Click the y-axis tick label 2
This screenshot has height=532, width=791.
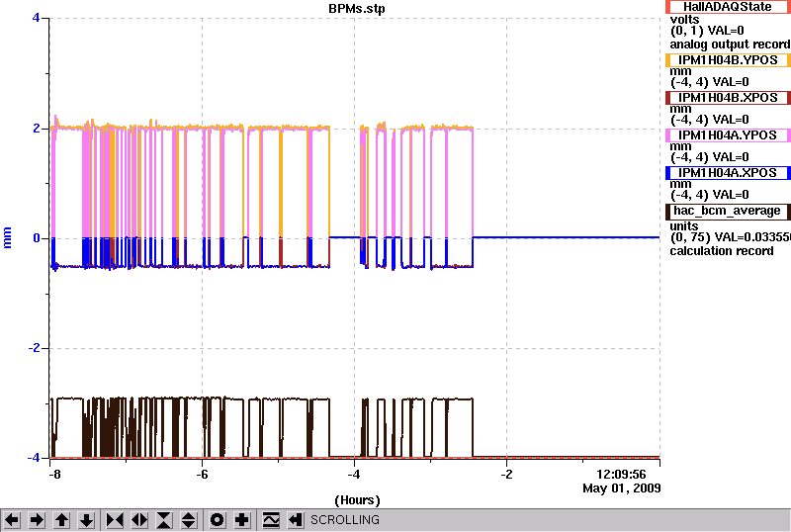pos(37,129)
